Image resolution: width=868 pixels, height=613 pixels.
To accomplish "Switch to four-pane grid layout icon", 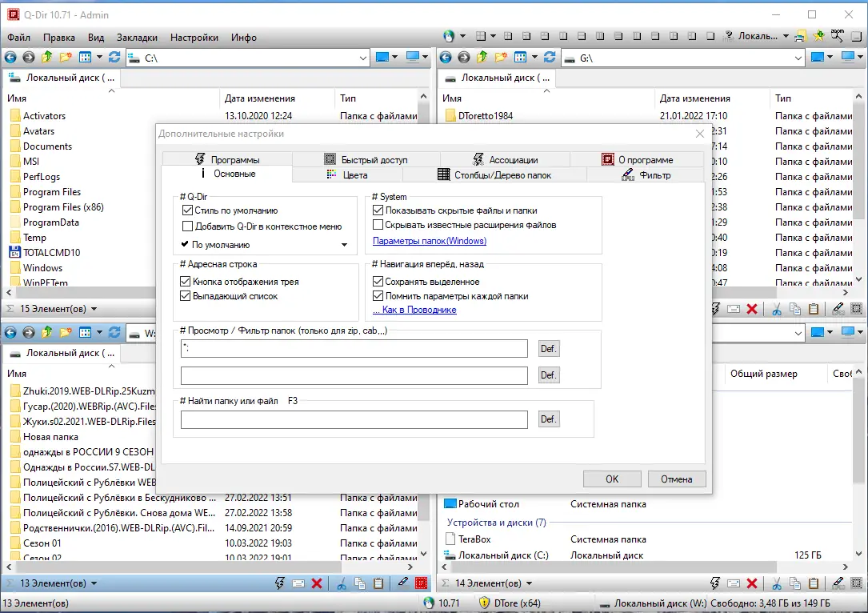I will point(481,37).
